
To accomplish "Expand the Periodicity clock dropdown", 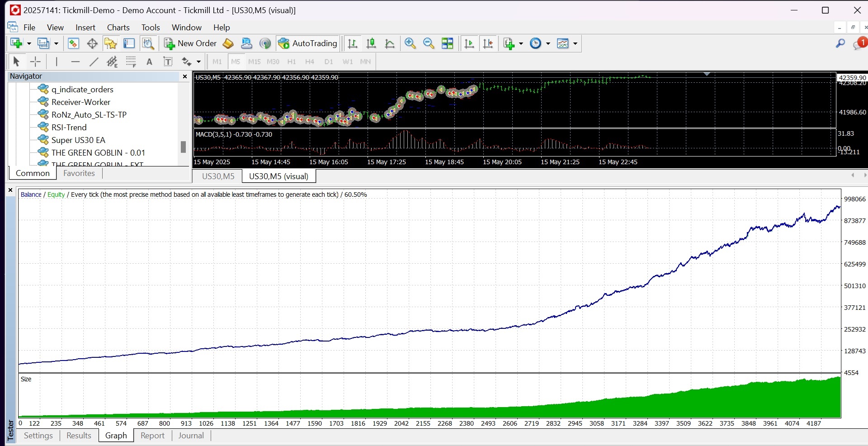I will pyautogui.click(x=548, y=44).
